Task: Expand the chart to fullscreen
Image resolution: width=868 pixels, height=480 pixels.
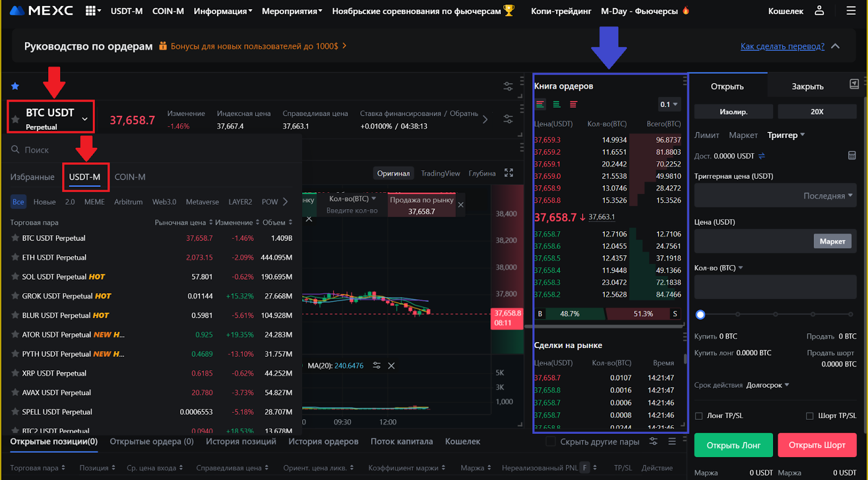Action: point(508,173)
